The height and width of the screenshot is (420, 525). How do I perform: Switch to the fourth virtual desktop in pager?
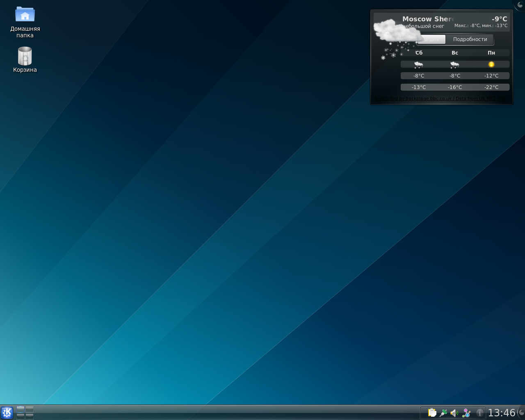30,416
